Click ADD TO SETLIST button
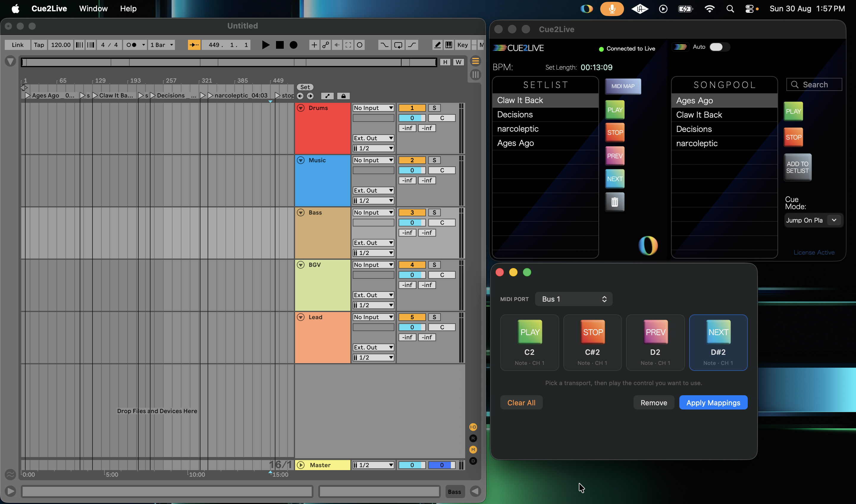The image size is (856, 504). [x=797, y=167]
